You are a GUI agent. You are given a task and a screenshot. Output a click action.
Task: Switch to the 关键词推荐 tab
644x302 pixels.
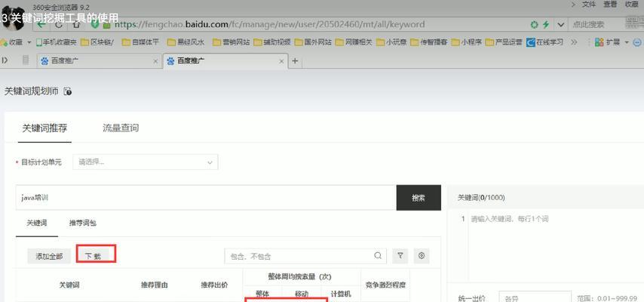coord(44,128)
